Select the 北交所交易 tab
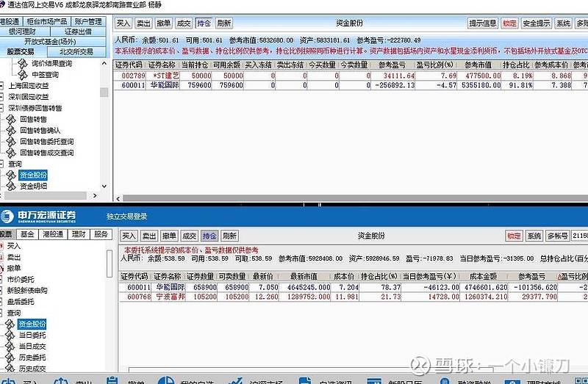588x384 pixels. [76, 51]
